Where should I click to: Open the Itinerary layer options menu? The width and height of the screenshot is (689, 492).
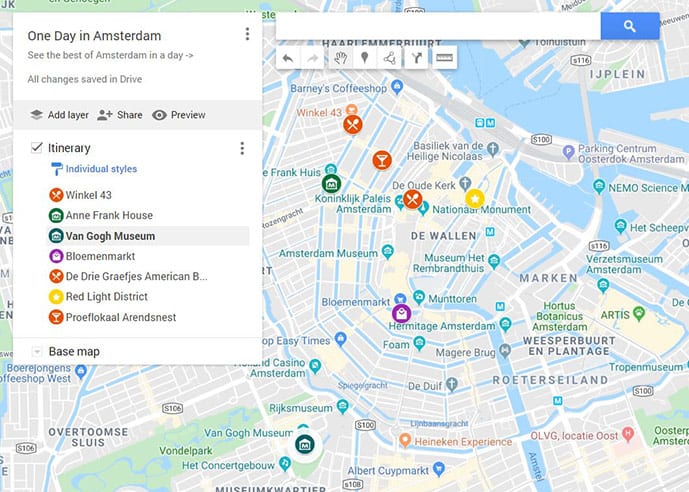click(x=242, y=148)
